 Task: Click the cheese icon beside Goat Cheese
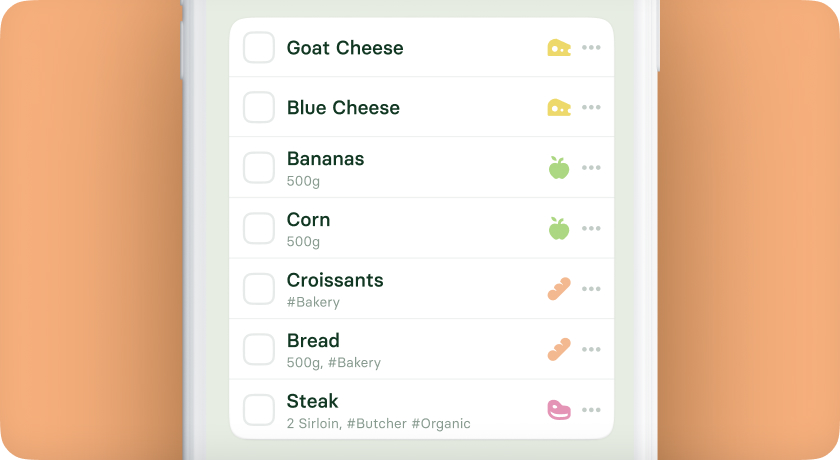[559, 48]
